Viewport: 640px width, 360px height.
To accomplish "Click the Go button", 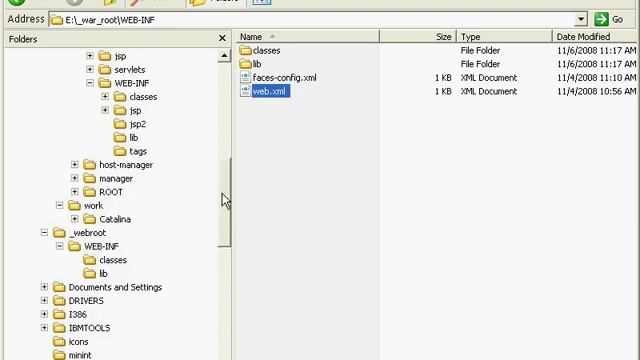I will pos(609,19).
